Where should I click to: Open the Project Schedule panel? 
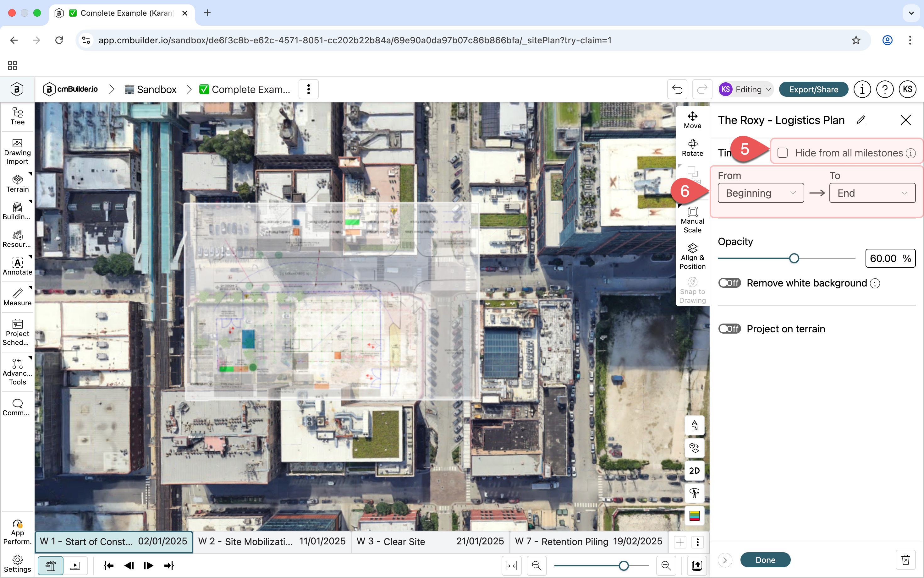17,333
